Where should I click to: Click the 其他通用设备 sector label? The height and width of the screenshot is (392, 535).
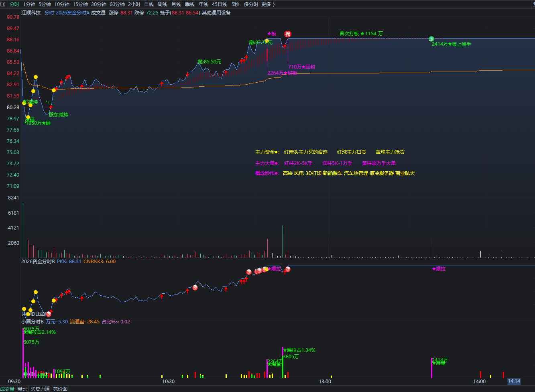pyautogui.click(x=216, y=13)
